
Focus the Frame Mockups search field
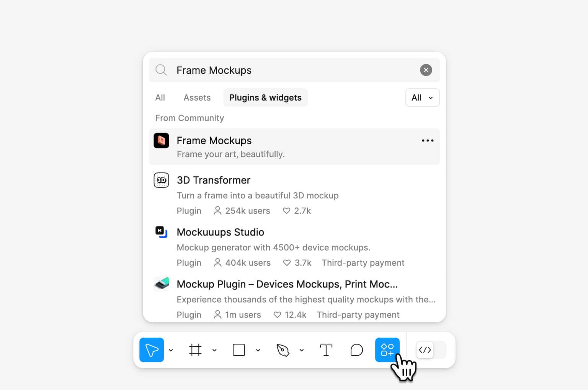(x=294, y=70)
